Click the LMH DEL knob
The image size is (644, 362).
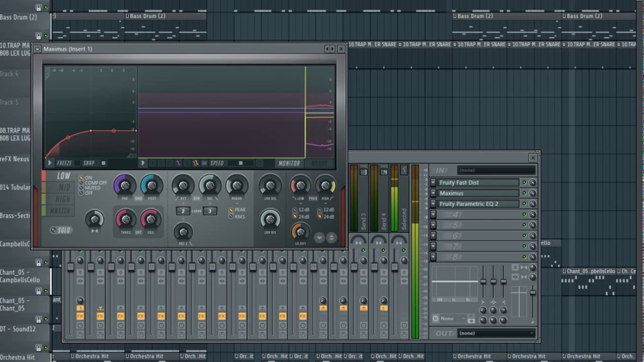270,186
